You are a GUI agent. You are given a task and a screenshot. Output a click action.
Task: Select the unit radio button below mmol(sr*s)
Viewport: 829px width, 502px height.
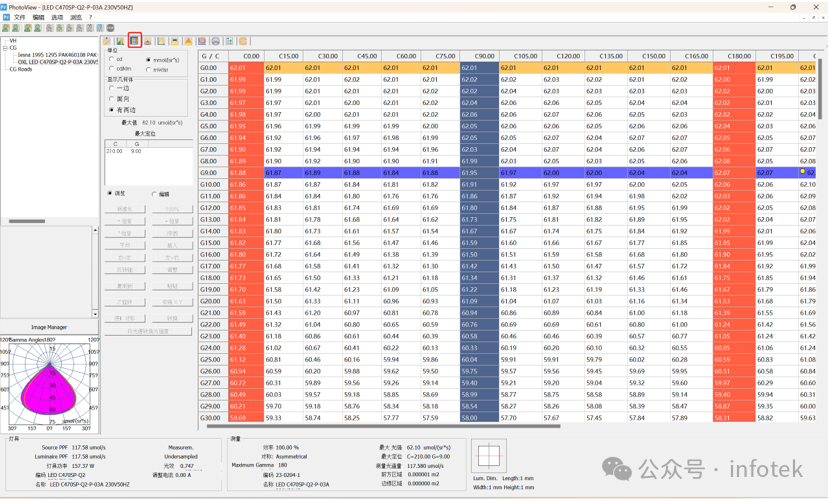pyautogui.click(x=149, y=69)
